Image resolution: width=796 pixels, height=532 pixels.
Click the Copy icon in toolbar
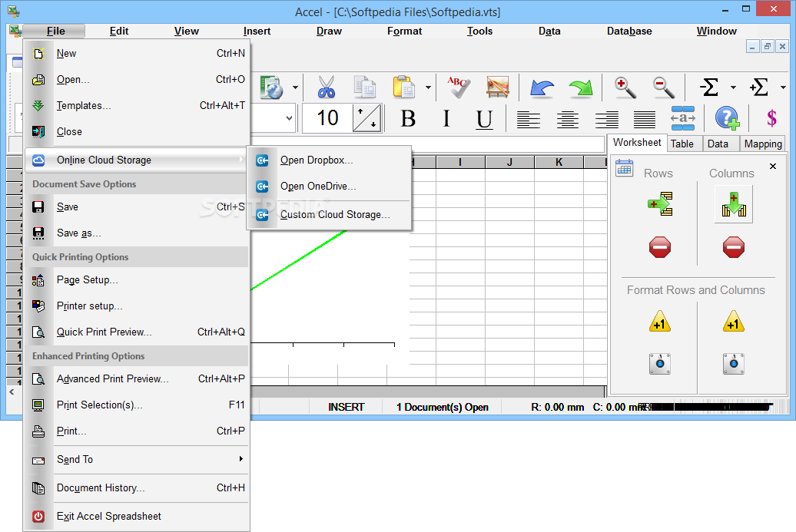pos(364,88)
